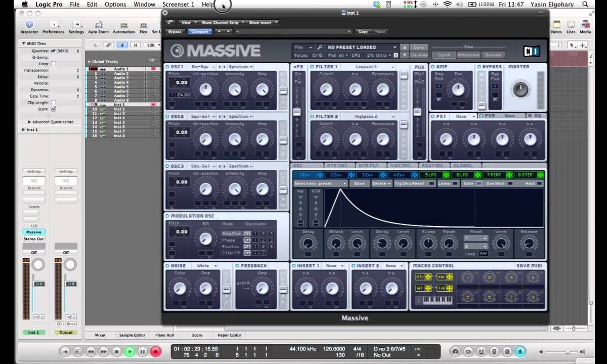Image resolution: width=607 pixels, height=364 pixels.
Task: Start playback with the green play button
Action: [129, 351]
